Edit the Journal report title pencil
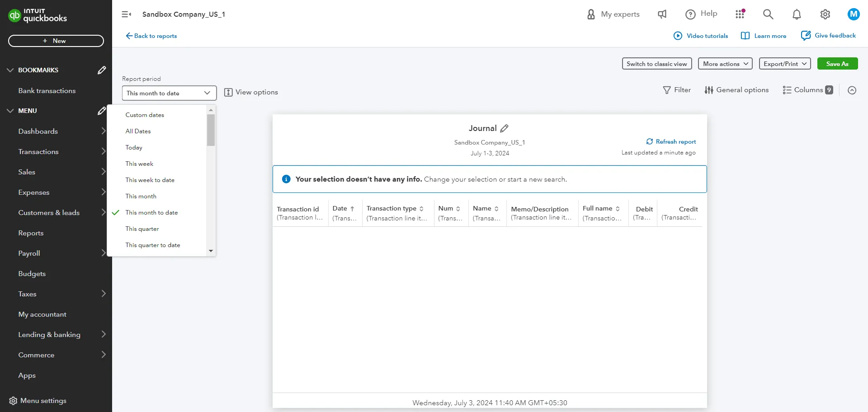Viewport: 868px width, 412px height. click(x=505, y=128)
